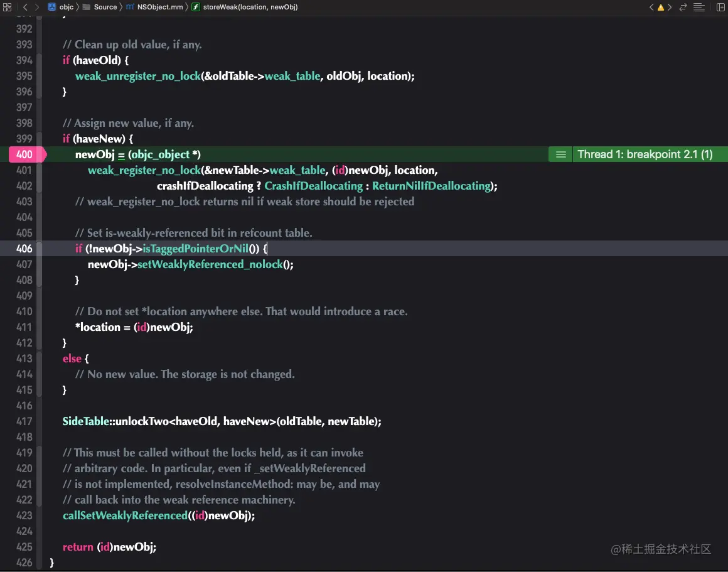Click the yellow warning issue icon
728x572 pixels.
661,8
